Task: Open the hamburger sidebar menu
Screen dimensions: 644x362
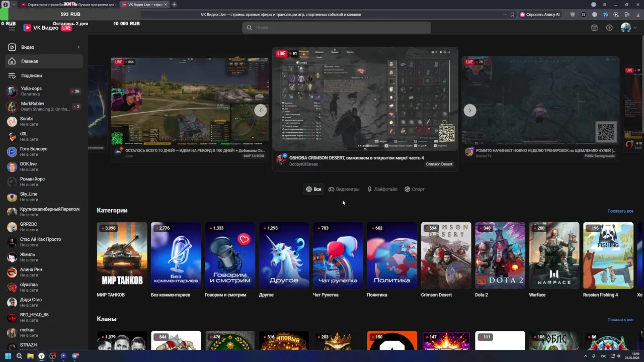Action: 12,28
